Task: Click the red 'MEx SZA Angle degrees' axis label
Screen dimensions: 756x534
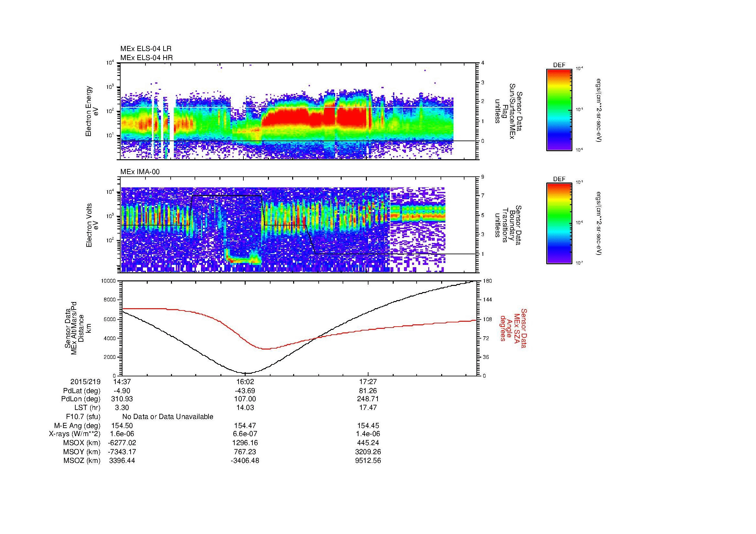Action: click(x=513, y=328)
